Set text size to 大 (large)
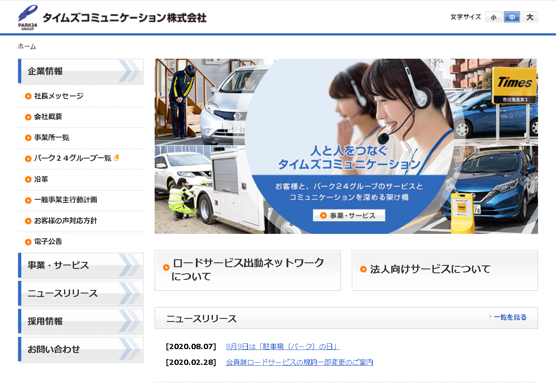The width and height of the screenshot is (556, 392). tap(530, 17)
